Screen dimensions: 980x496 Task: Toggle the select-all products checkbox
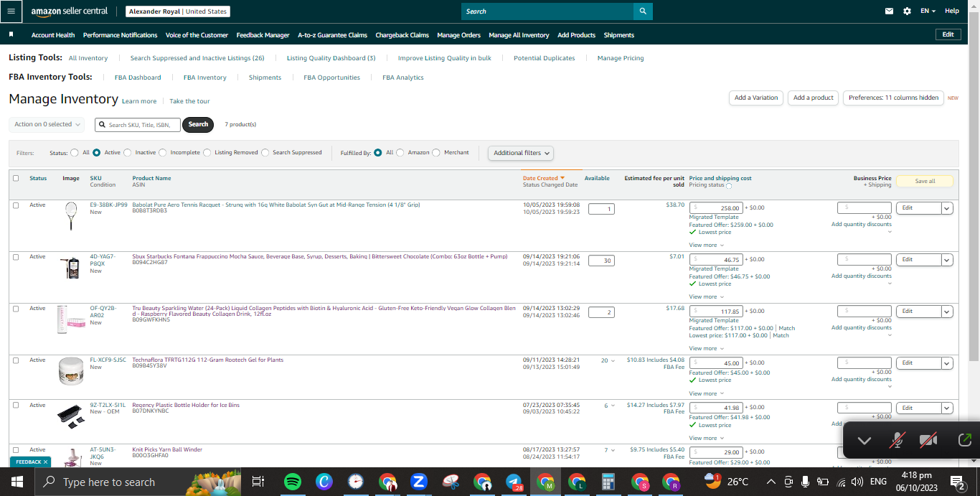click(x=16, y=178)
